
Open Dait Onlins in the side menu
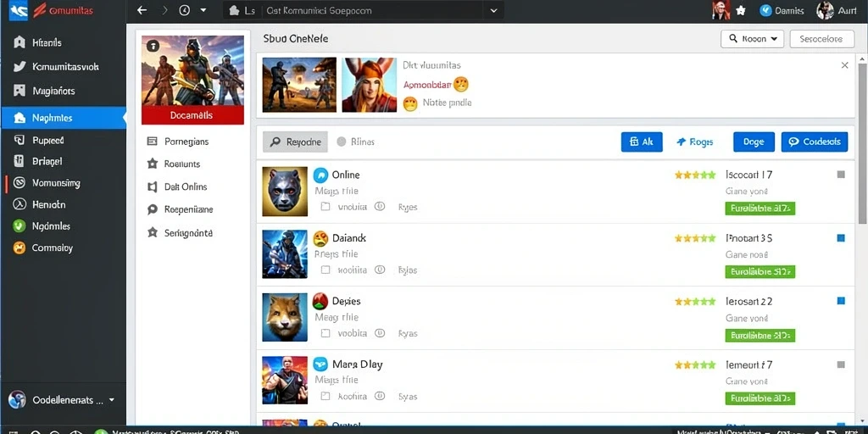tap(186, 187)
